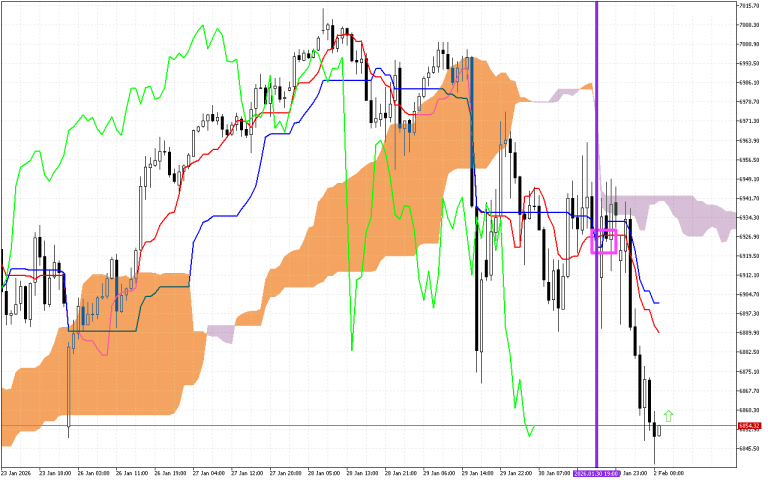The image size is (768, 480).
Task: Click the 6897.30 price axis label
Action: pyautogui.click(x=750, y=313)
